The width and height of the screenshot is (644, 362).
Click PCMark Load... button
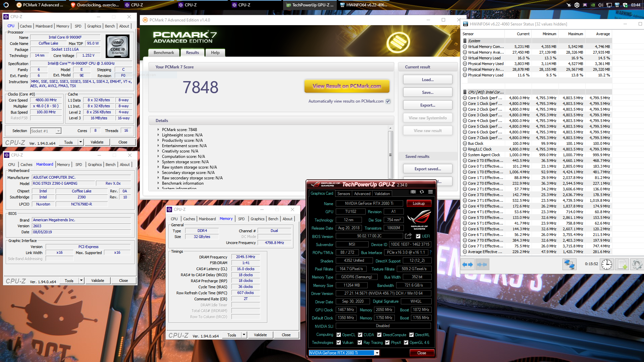(428, 80)
